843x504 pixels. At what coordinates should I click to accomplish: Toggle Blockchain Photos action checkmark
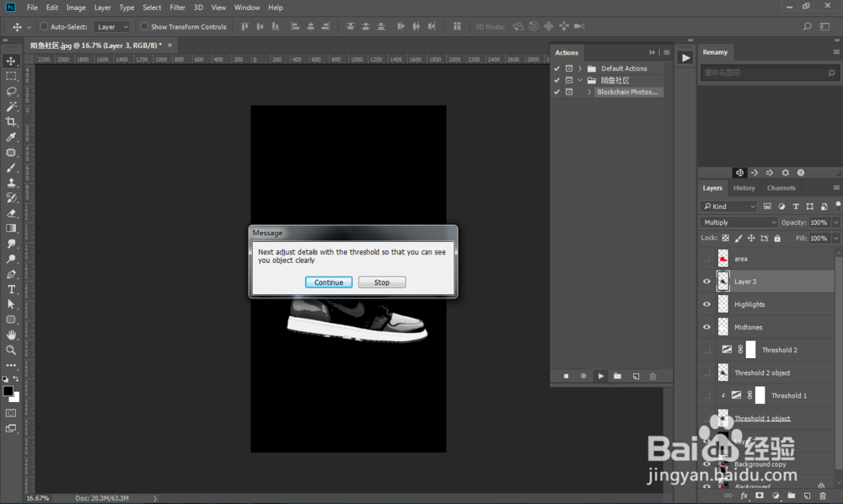pos(557,92)
